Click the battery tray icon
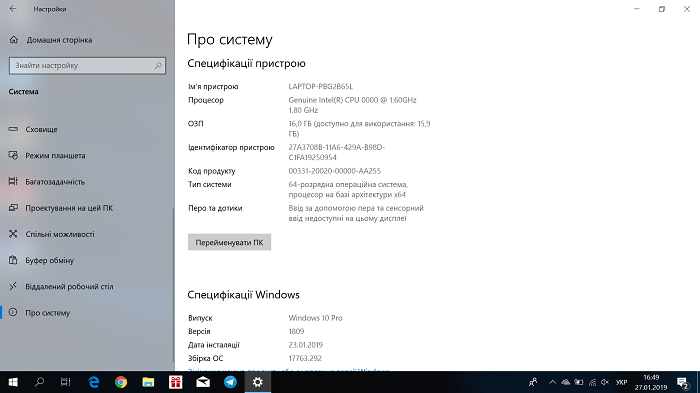 (x=579, y=382)
